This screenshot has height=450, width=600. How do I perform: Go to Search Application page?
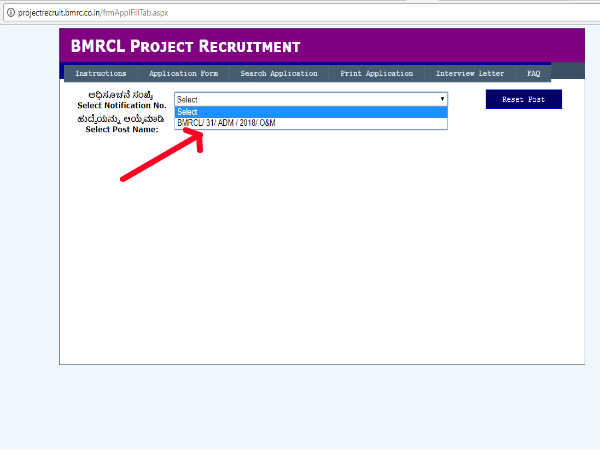point(279,73)
